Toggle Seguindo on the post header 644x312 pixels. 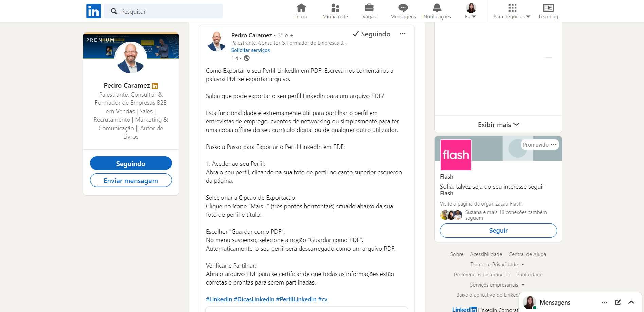(x=372, y=34)
